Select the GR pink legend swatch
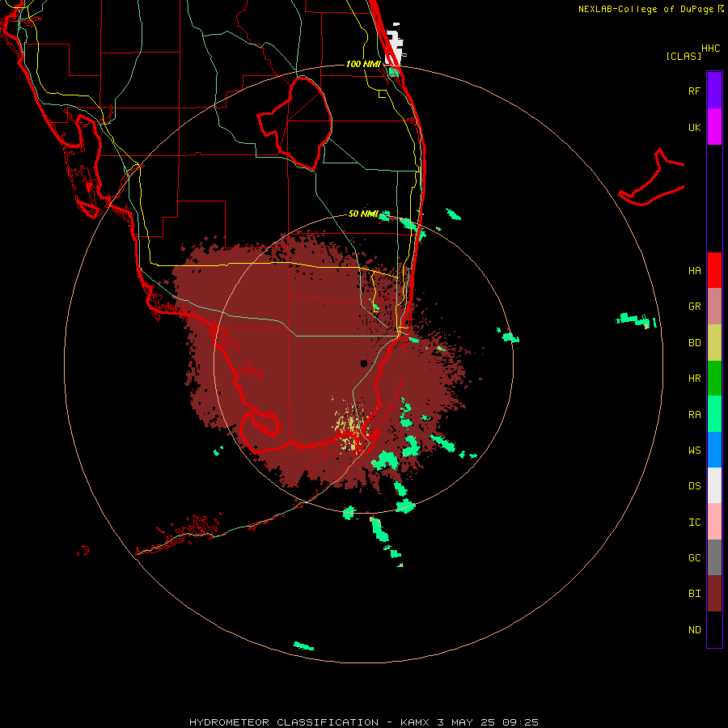Image resolution: width=728 pixels, height=728 pixels. point(714,307)
